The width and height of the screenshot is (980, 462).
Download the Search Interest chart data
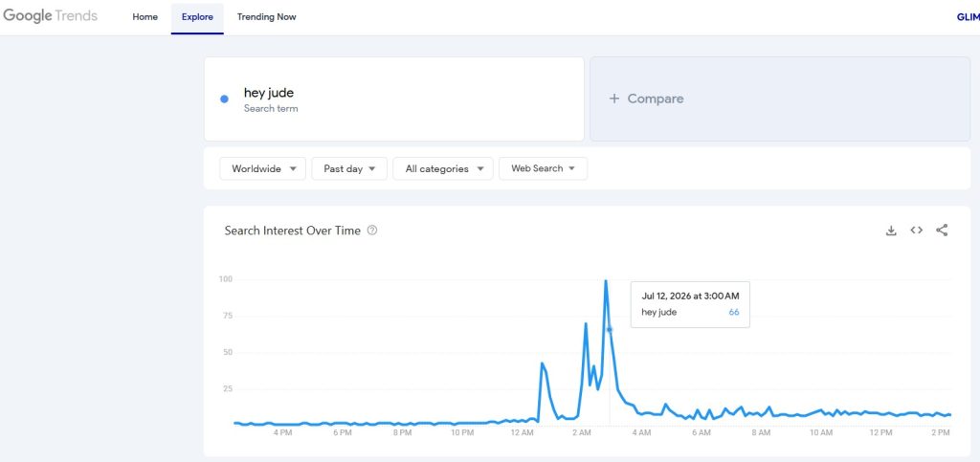tap(891, 231)
